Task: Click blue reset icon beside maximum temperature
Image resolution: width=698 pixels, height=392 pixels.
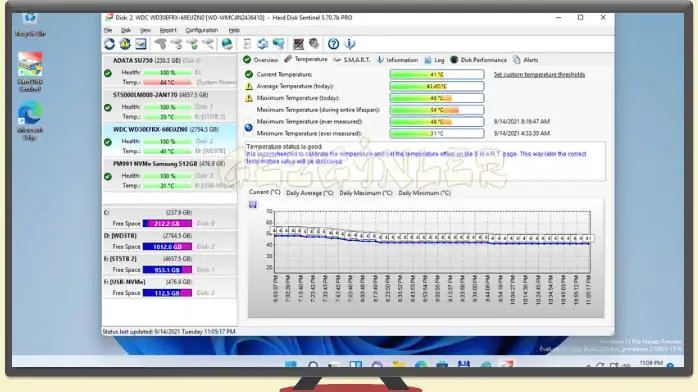Action: pyautogui.click(x=248, y=128)
